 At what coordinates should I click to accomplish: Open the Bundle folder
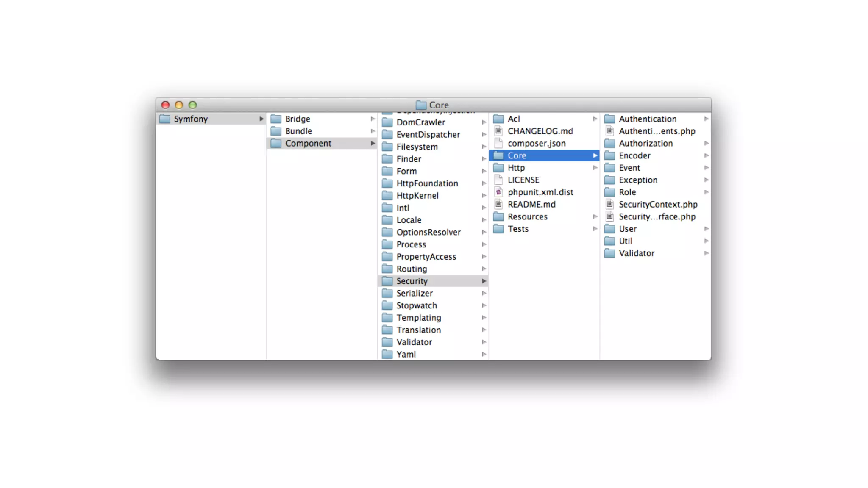tap(298, 131)
